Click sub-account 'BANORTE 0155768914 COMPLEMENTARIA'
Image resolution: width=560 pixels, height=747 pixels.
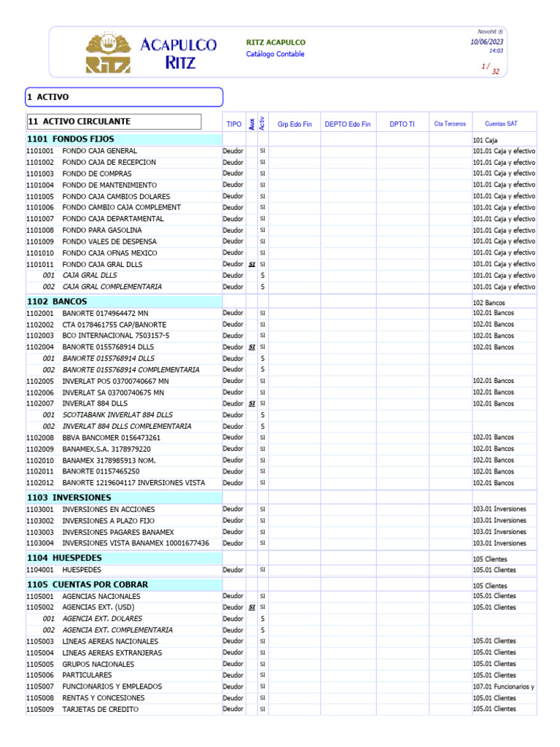coord(131,370)
